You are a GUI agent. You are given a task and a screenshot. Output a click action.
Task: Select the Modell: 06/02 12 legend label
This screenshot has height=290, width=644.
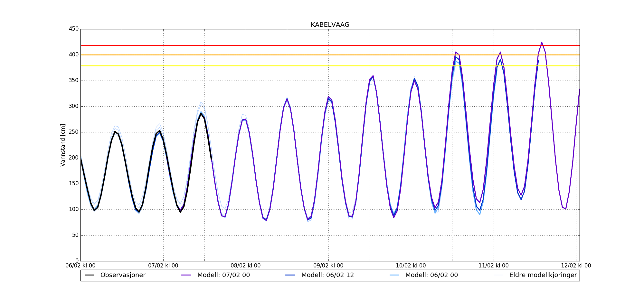[327, 275]
